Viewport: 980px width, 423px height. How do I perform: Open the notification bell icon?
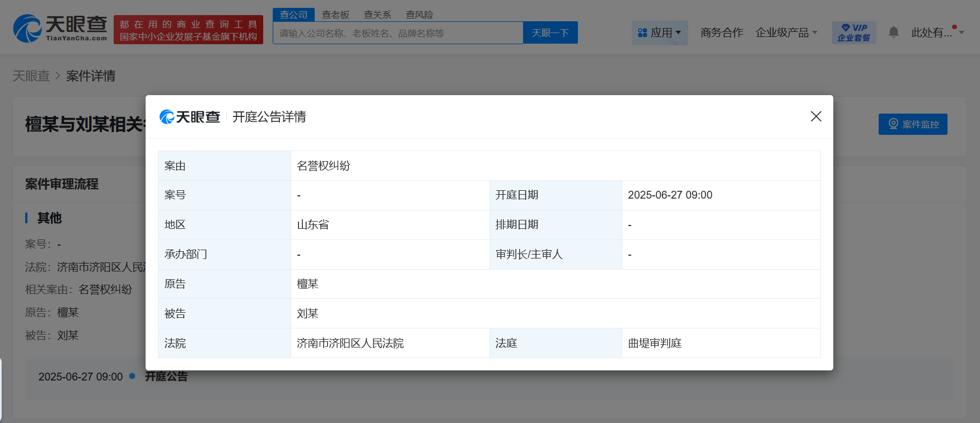(x=894, y=32)
